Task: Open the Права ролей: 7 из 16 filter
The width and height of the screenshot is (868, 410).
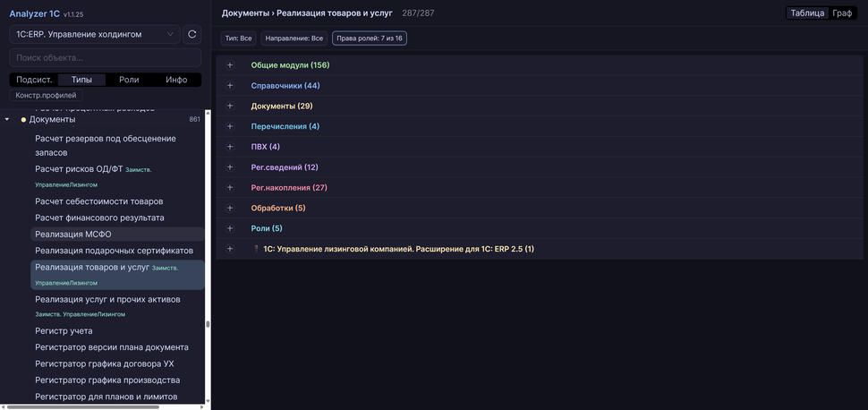Action: (370, 38)
